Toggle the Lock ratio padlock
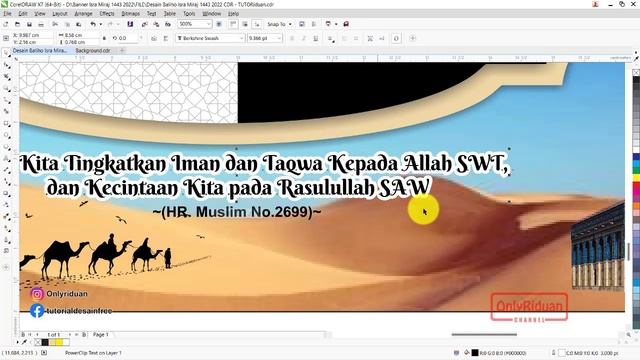This screenshot has height=360, width=640. pyautogui.click(x=104, y=38)
